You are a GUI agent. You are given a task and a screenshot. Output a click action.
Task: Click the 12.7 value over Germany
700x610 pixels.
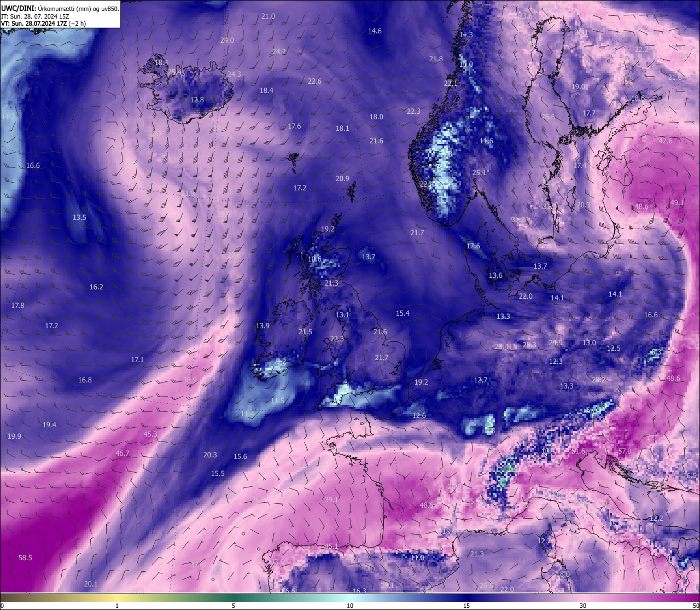pos(480,380)
